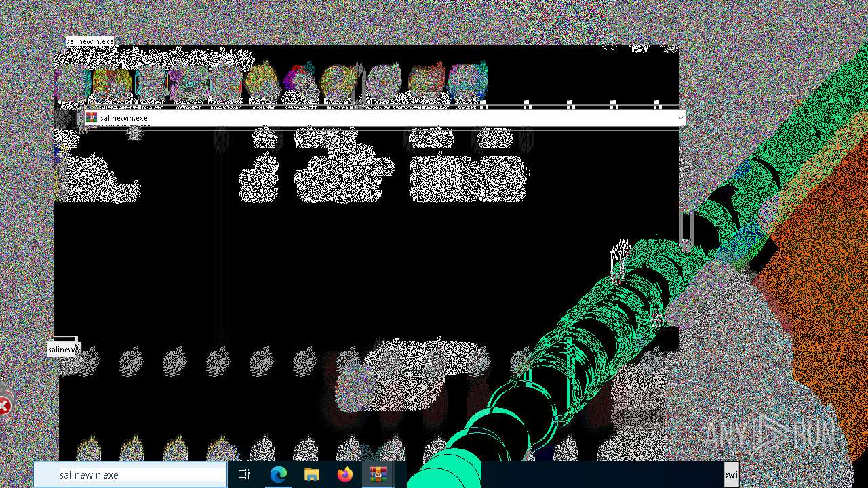Screen dimensions: 868x488
Task: Switch to the WinRAR taskbar button
Action: (x=378, y=474)
